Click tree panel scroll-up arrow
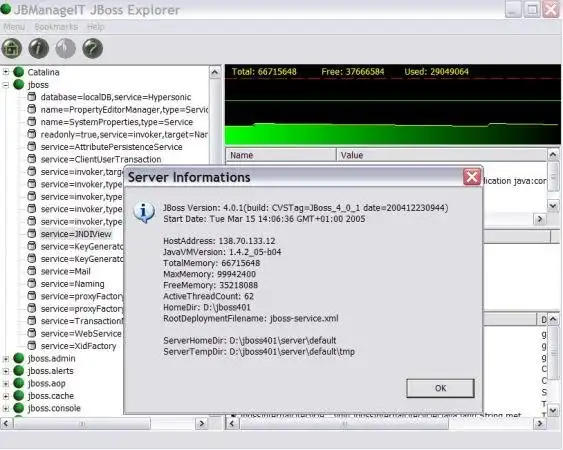Viewport: 563px width, 450px height. 215,73
